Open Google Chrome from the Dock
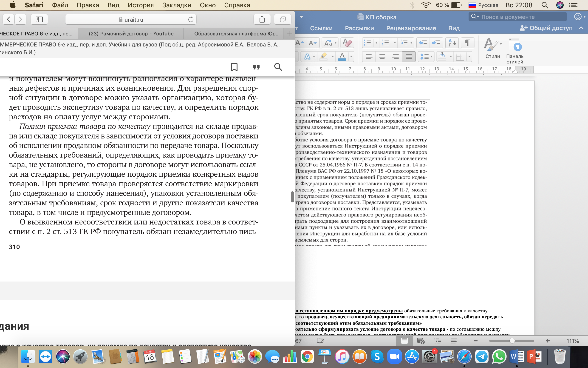This screenshot has width=588, height=368. click(307, 356)
